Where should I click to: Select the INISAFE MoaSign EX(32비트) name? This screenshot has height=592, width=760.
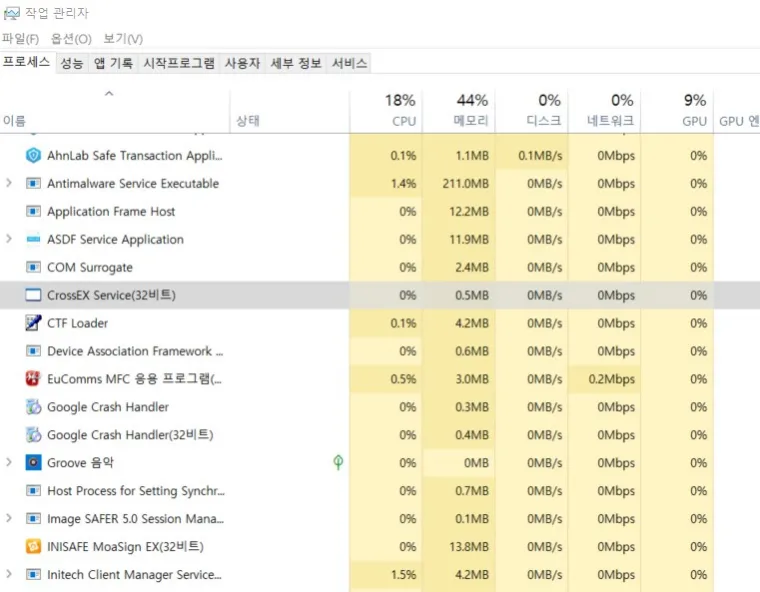tap(125, 546)
